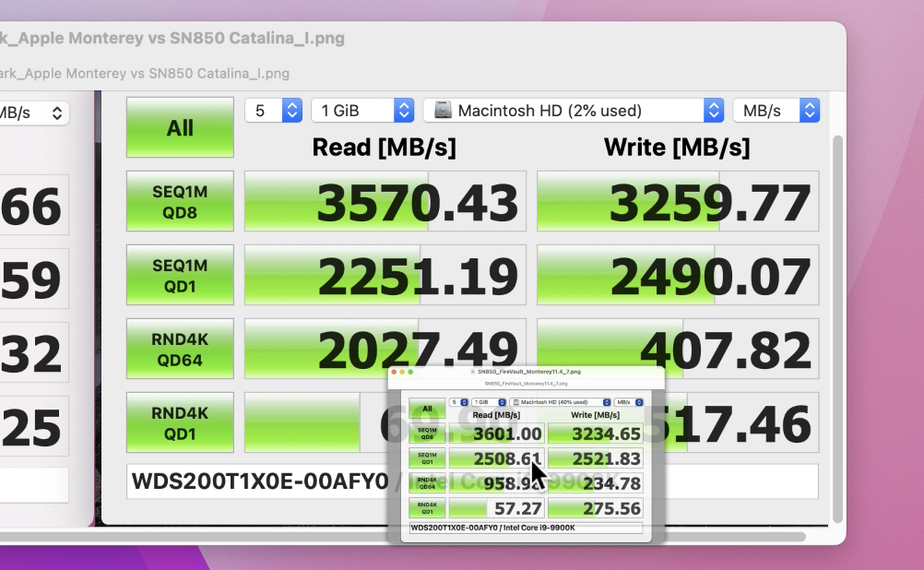The width and height of the screenshot is (924, 570).
Task: Click the file icon beside the SN850_FireVault title
Action: [x=473, y=372]
